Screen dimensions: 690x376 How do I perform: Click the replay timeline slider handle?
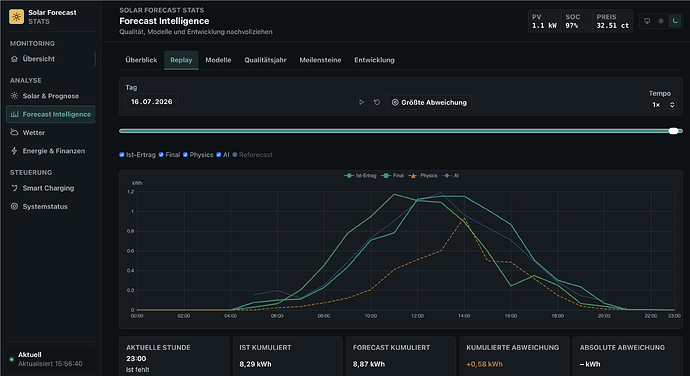pos(673,131)
